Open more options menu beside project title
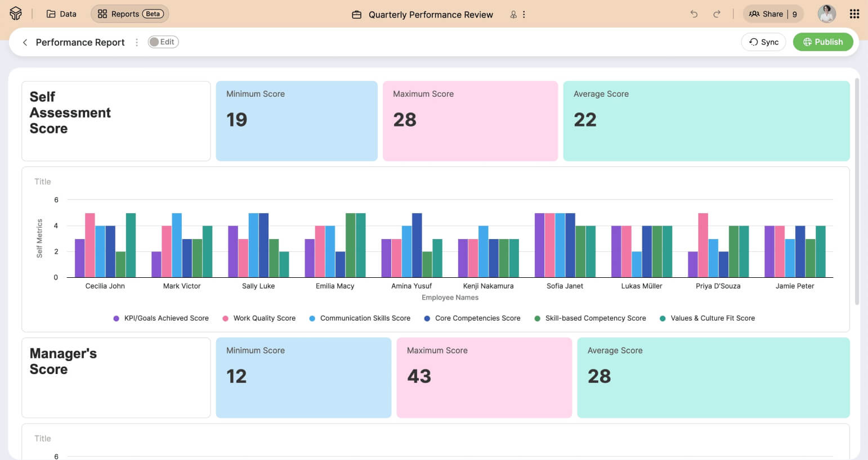 click(x=524, y=15)
